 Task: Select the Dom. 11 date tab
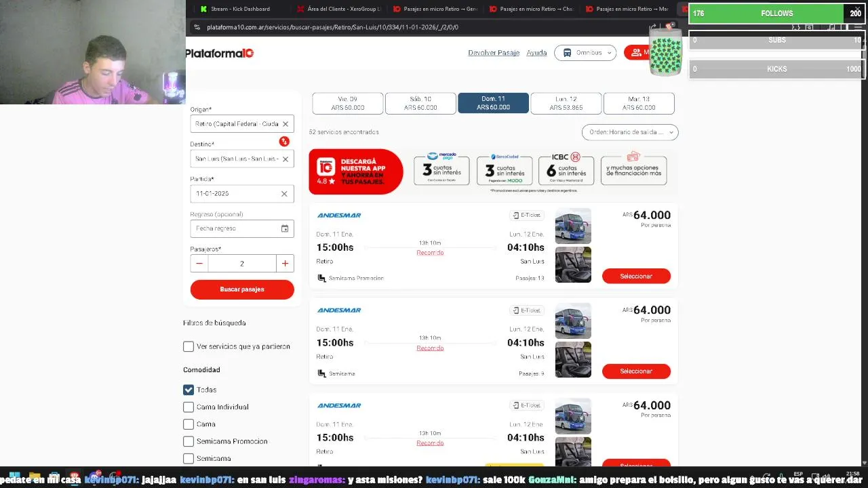493,103
